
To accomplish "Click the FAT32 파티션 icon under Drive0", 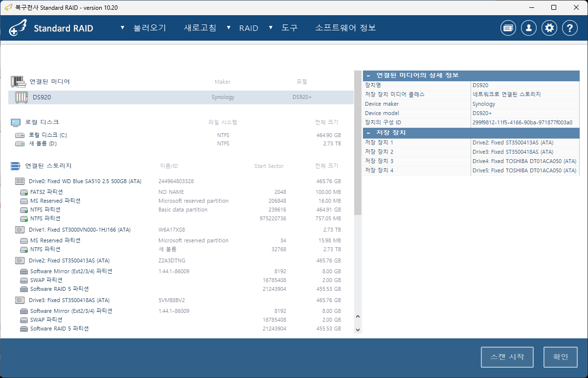I will [x=23, y=192].
